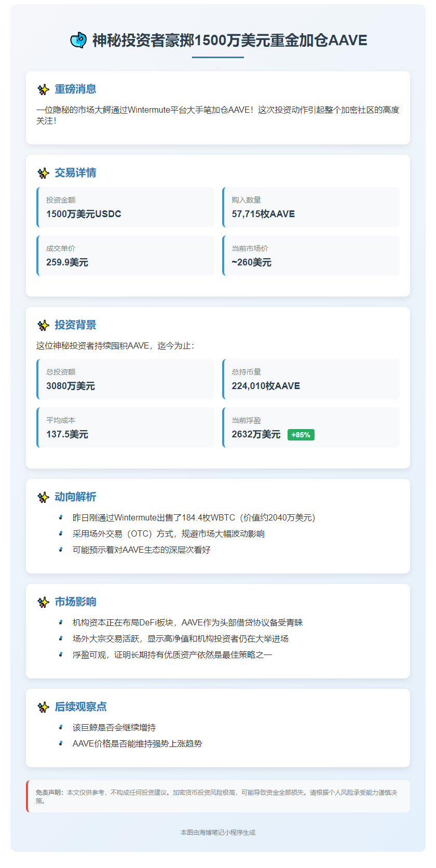The width and height of the screenshot is (436, 868).
Task: Click the sparkle icon beside 重磅消息
Action: [43, 89]
